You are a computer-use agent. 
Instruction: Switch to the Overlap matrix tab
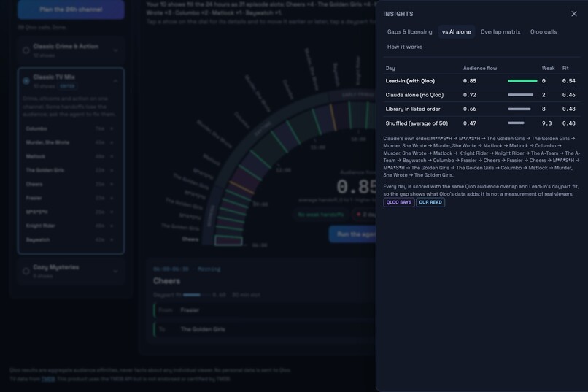click(500, 32)
